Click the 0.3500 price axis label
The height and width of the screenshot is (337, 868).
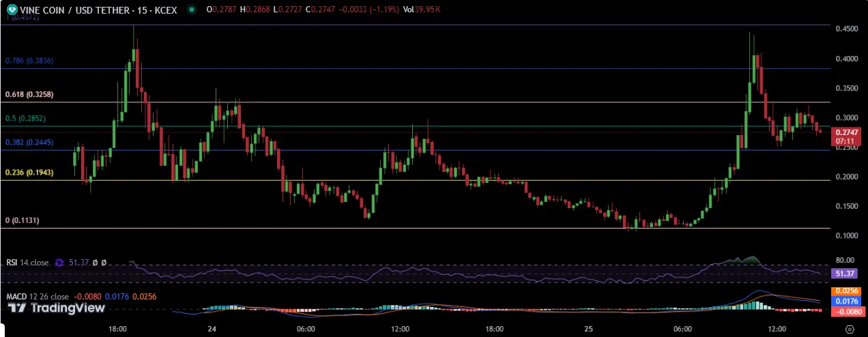tap(848, 89)
